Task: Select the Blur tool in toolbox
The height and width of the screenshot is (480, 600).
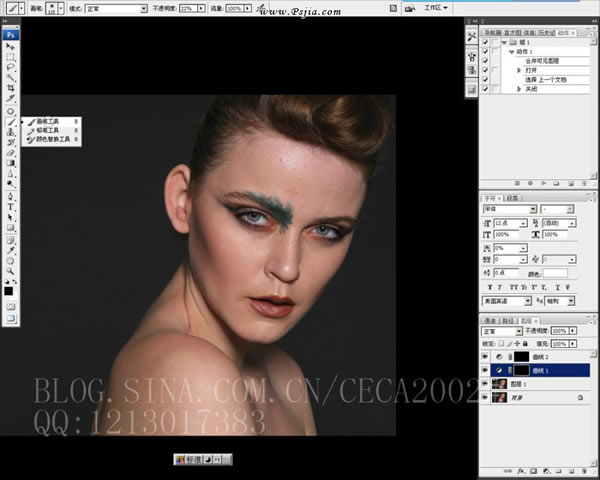Action: (x=10, y=173)
